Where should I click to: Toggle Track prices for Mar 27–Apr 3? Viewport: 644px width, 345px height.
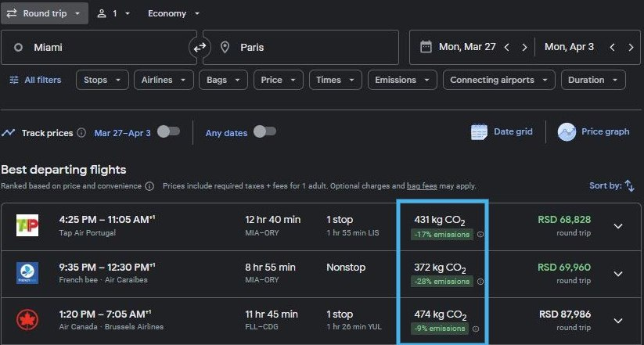169,132
